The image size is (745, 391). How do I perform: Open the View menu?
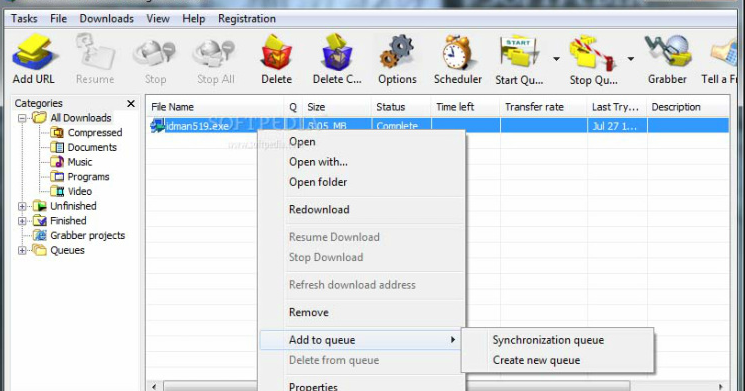click(158, 19)
